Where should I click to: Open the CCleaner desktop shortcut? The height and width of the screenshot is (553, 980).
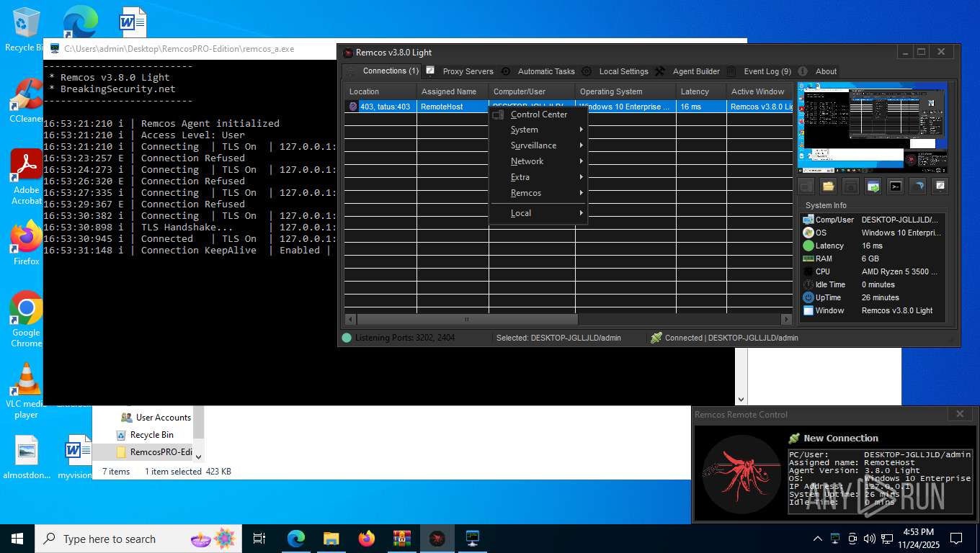click(26, 101)
